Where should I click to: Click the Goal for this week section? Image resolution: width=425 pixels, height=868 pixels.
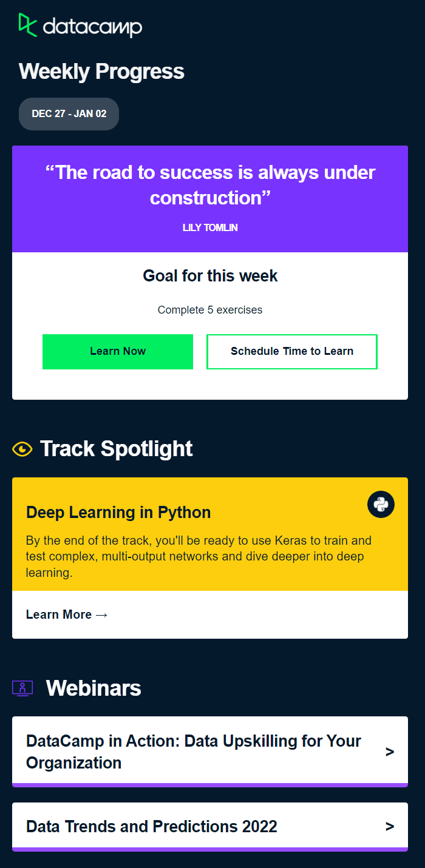click(x=209, y=276)
